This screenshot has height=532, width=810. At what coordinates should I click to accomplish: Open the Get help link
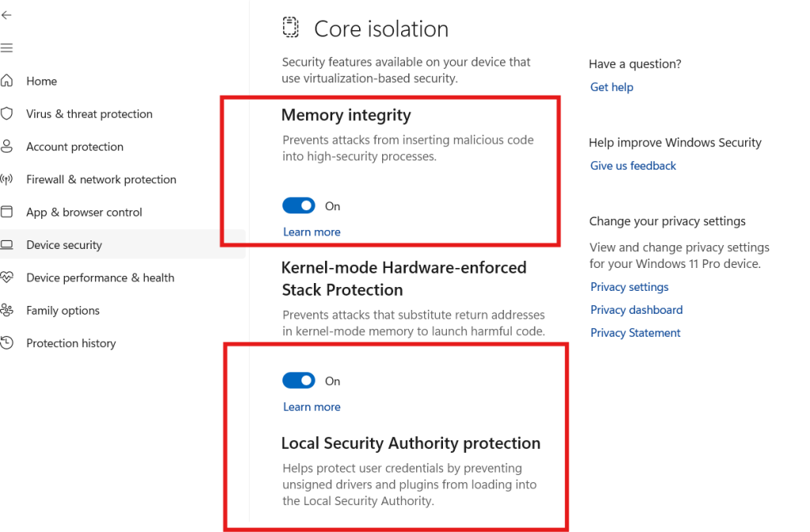(611, 87)
